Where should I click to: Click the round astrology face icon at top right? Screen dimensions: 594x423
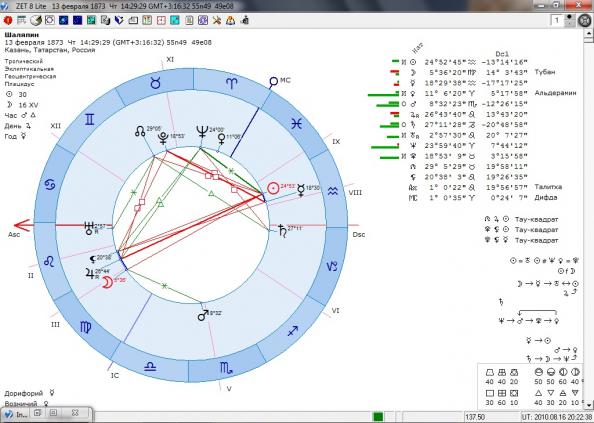[x=585, y=20]
